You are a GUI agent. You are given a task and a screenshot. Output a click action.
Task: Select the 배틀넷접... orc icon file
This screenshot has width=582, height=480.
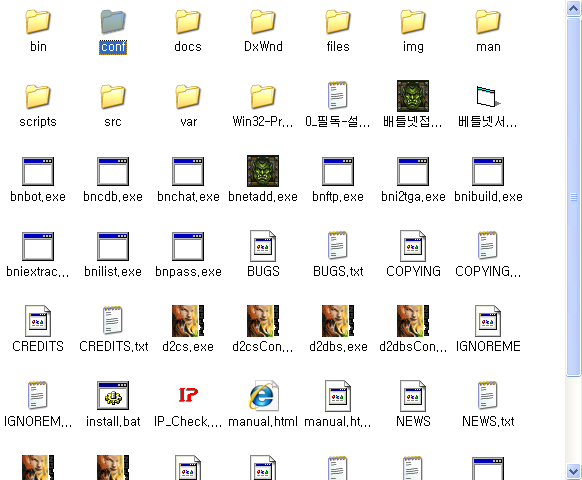click(x=413, y=96)
